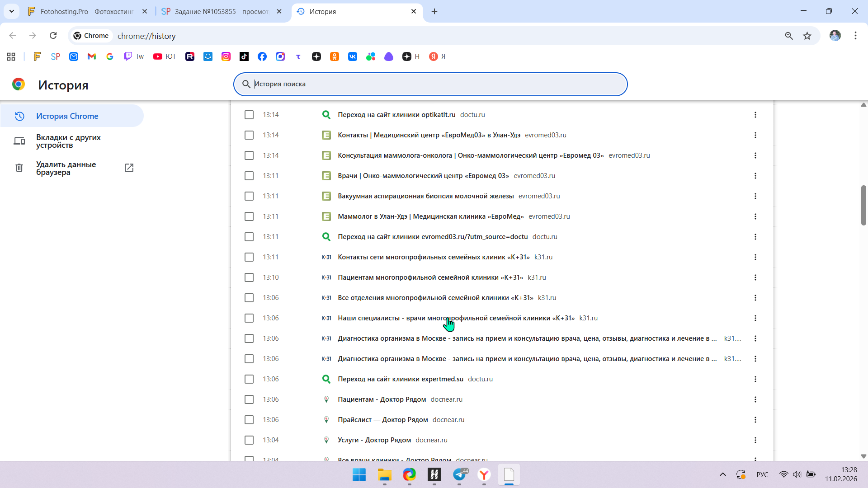Image resolution: width=868 pixels, height=488 pixels.
Task: Open Вакуумная аспирационная биопсия history link
Action: 425,196
